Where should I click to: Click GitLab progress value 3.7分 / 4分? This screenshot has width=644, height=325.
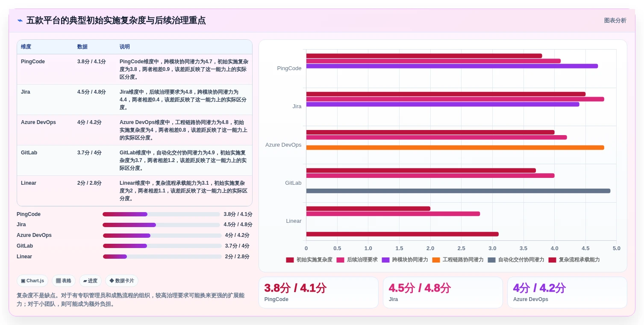point(237,246)
